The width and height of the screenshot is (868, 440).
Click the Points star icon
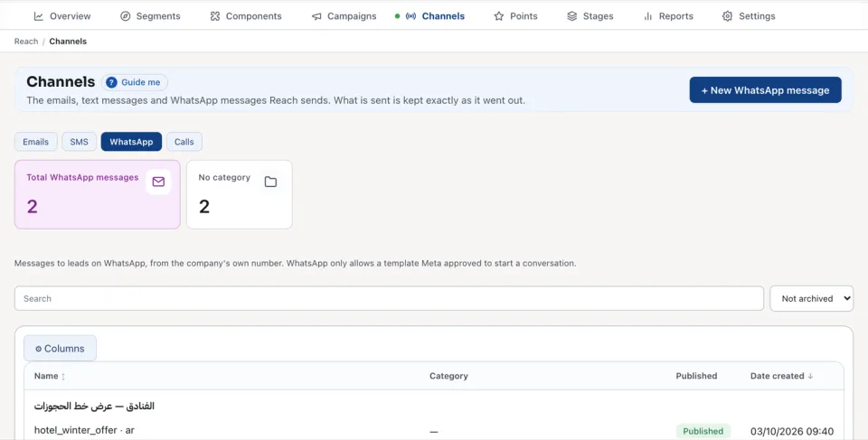click(x=499, y=16)
